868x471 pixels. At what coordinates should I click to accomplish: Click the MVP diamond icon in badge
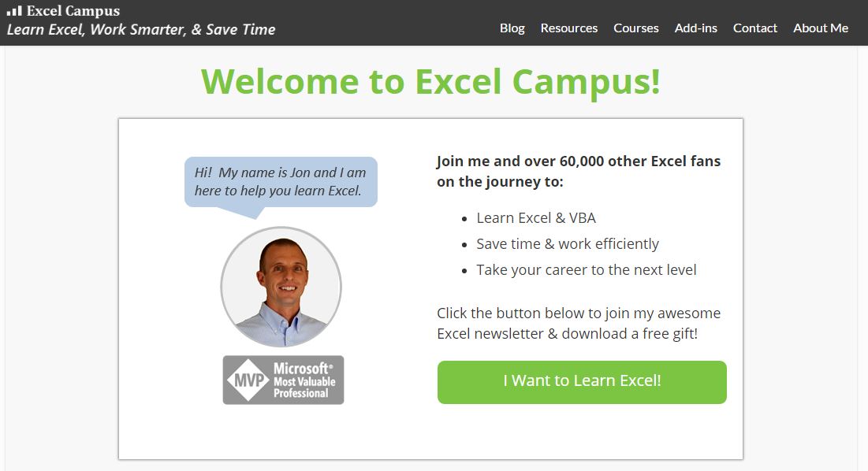tap(248, 380)
